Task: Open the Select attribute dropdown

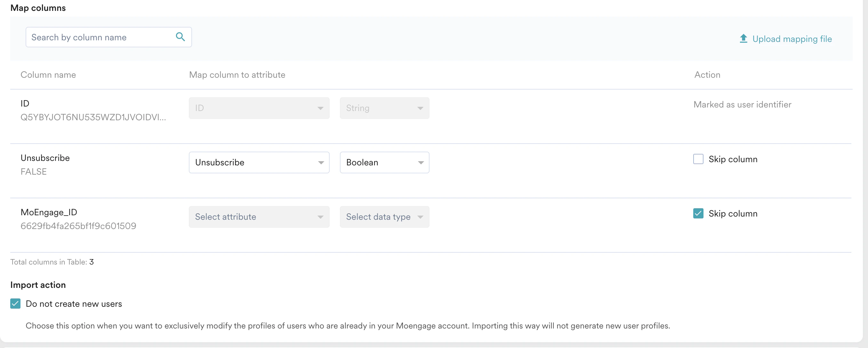Action: coord(259,217)
